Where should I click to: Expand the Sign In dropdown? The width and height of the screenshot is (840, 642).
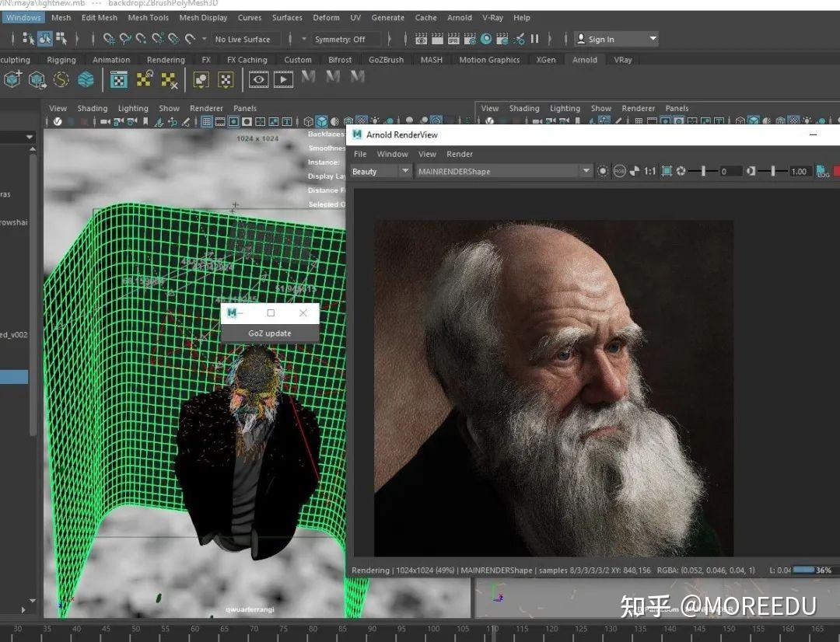(653, 38)
